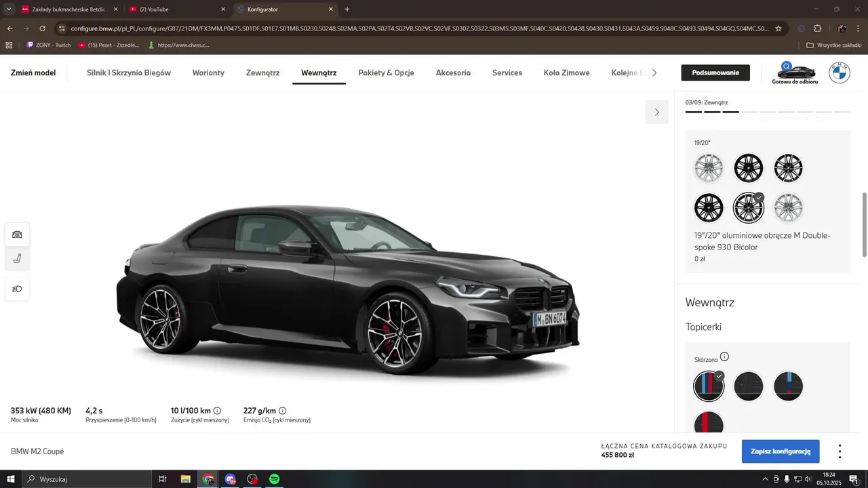This screenshot has width=868, height=488.
Task: Click the BMW logo
Action: click(x=840, y=73)
